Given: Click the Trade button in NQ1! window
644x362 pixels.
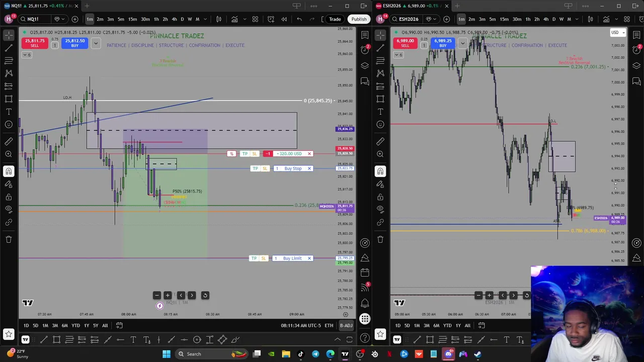Looking at the screenshot, I should pyautogui.click(x=335, y=19).
